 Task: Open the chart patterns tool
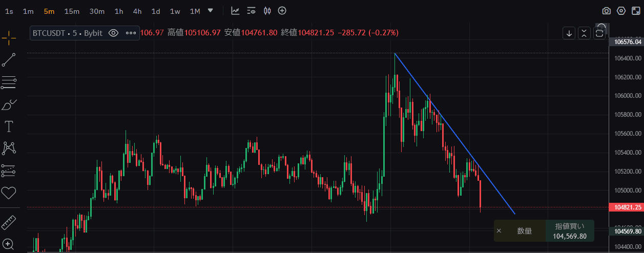coord(9,149)
